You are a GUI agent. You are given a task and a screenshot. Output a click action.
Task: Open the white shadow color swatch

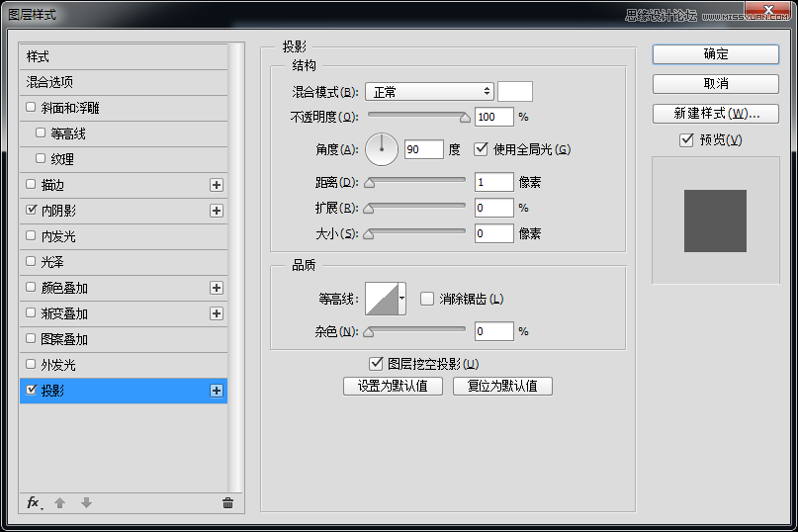[515, 92]
